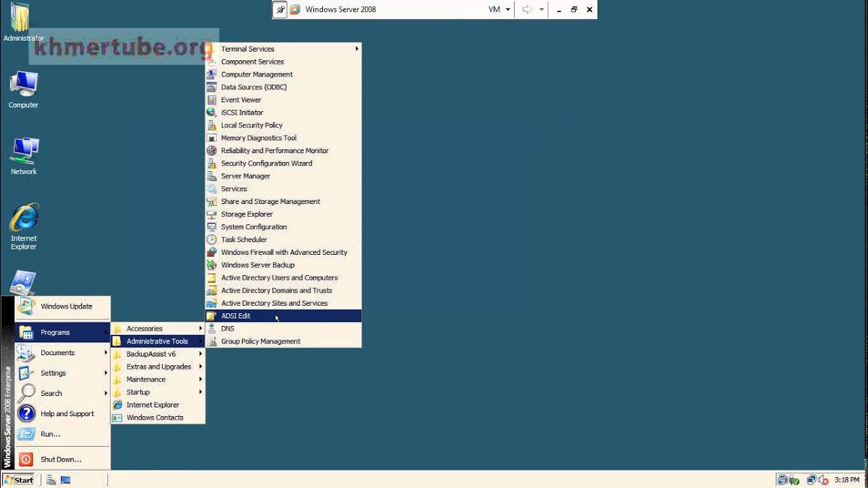The width and height of the screenshot is (868, 488).
Task: Open the Computer desktop icon
Action: [x=23, y=89]
